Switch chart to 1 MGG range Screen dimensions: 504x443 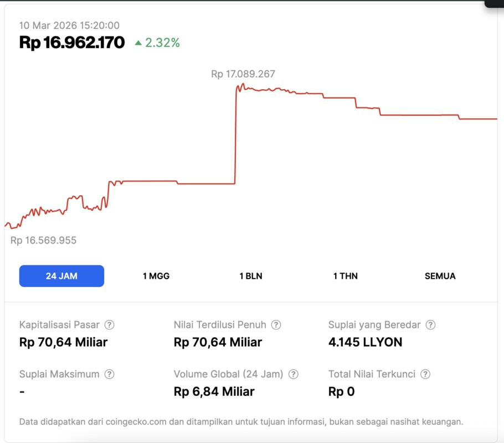[156, 276]
